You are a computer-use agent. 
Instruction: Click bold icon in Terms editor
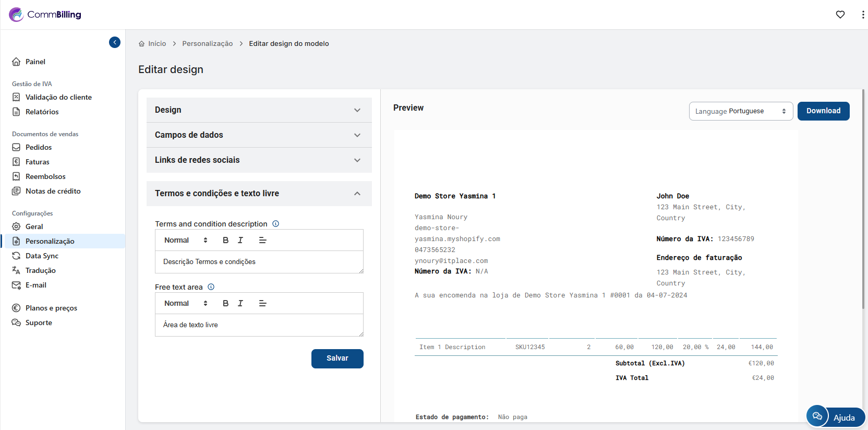(x=225, y=240)
